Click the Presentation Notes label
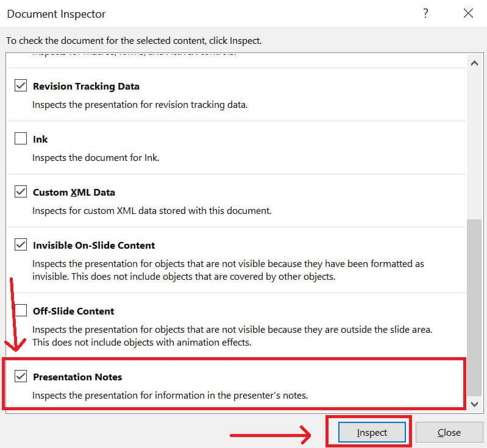Viewport: 487px width, 448px height. pos(77,377)
